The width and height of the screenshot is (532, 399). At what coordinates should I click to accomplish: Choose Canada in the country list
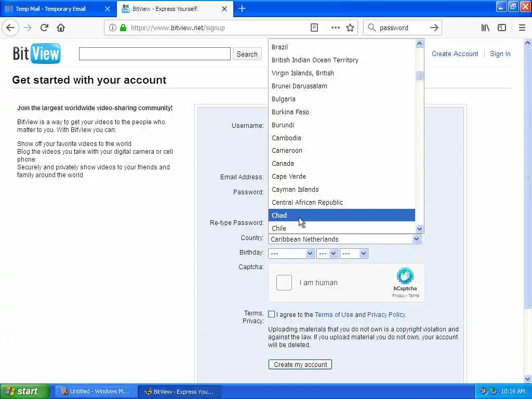click(342, 164)
